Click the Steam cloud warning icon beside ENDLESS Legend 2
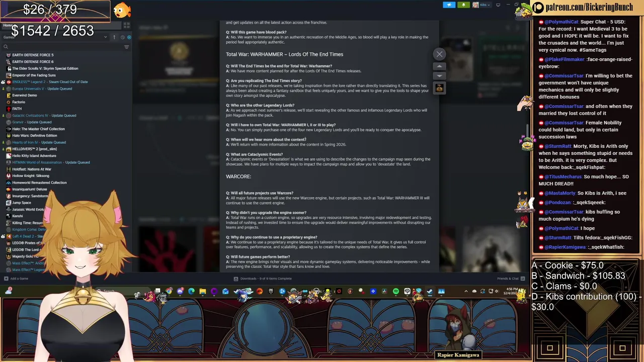The height and width of the screenshot is (362, 644). (3, 81)
